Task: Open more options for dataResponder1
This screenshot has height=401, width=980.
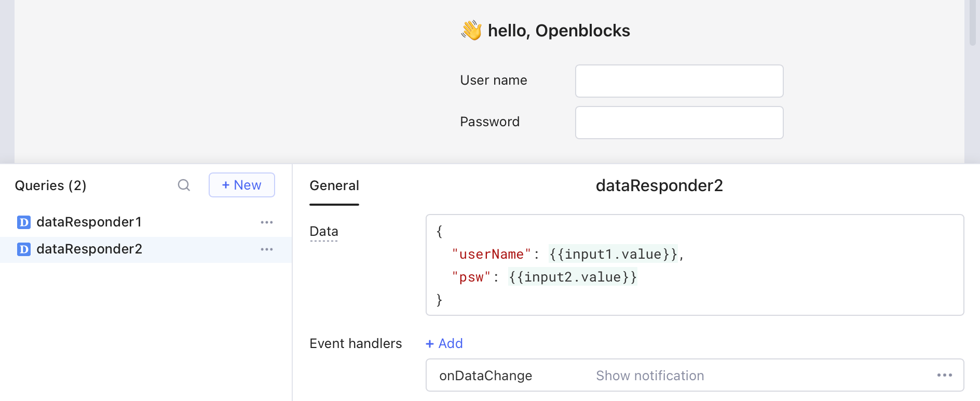Action: [x=267, y=222]
